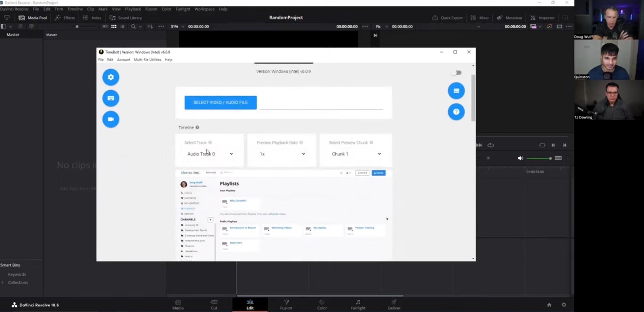Toggle the TimeBolt switch at top right

click(x=457, y=73)
